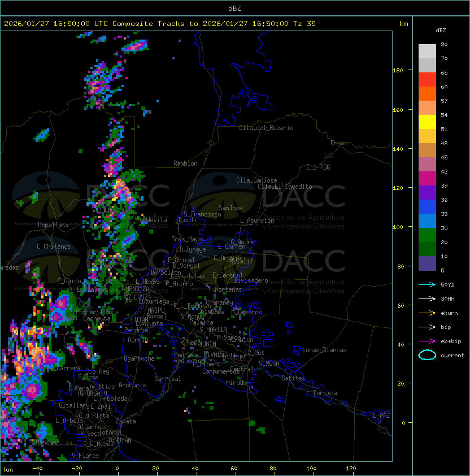The width and height of the screenshot is (470, 476).
Task: Click the 'MAIPU' map label
Action: [156, 310]
